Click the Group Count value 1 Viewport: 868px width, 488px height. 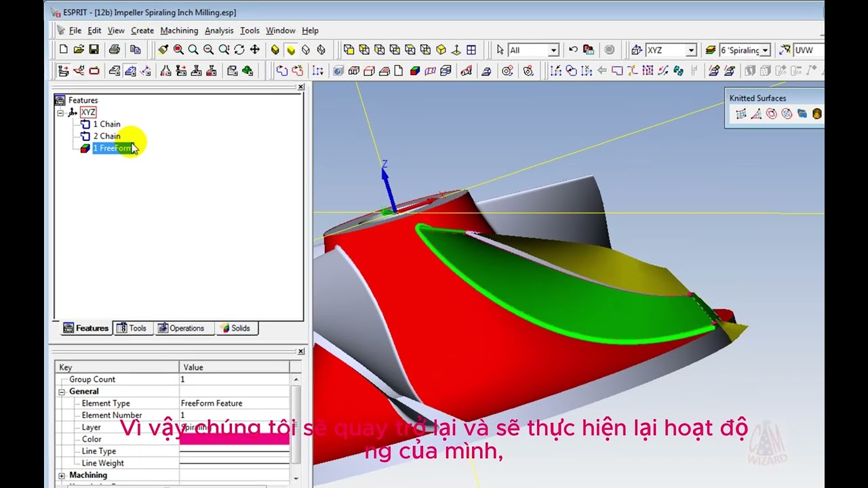click(x=182, y=380)
